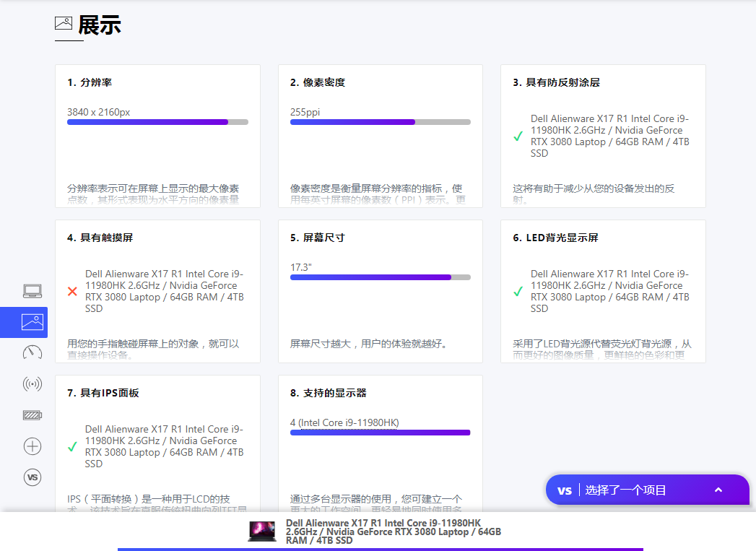Open the connectivity wireless signal sidebar icon
The width and height of the screenshot is (756, 551).
(x=32, y=383)
